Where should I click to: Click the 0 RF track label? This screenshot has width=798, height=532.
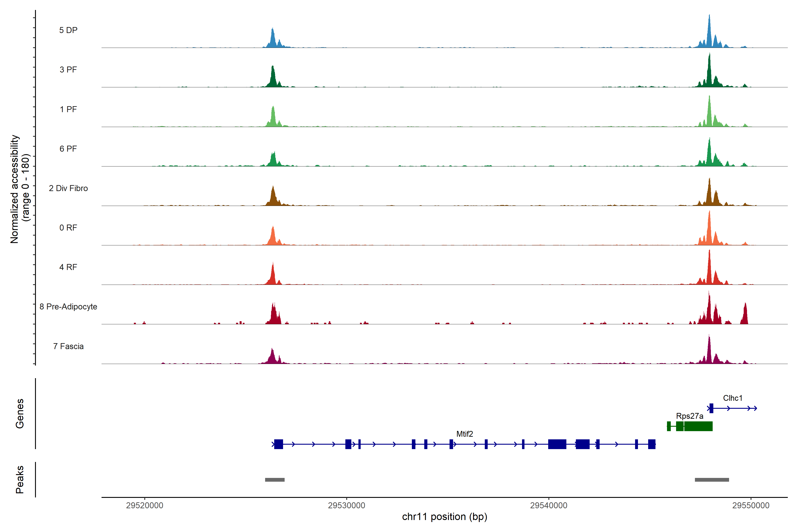coord(68,228)
